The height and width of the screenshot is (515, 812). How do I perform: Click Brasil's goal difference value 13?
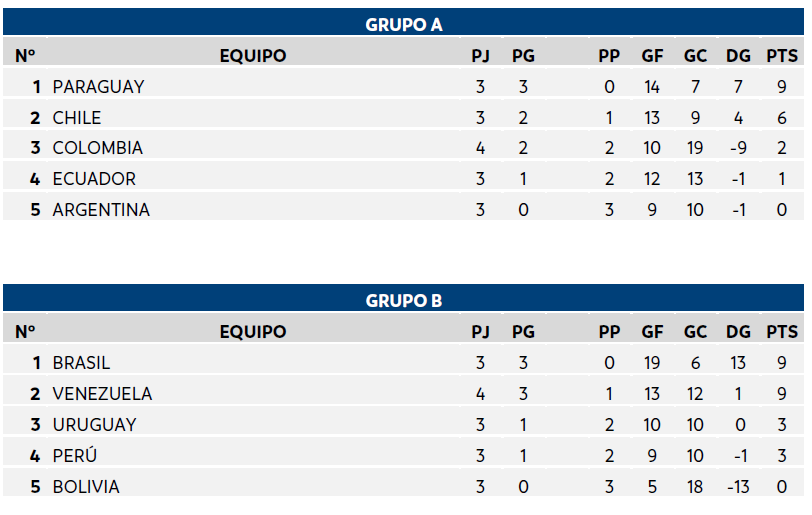click(738, 363)
